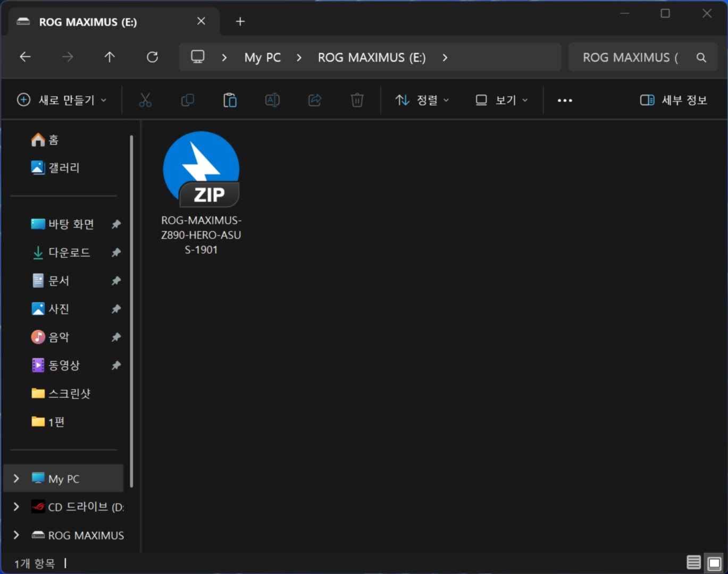Unpin 바탕 화면 using its pin icon
This screenshot has height=574, width=728.
coord(116,224)
